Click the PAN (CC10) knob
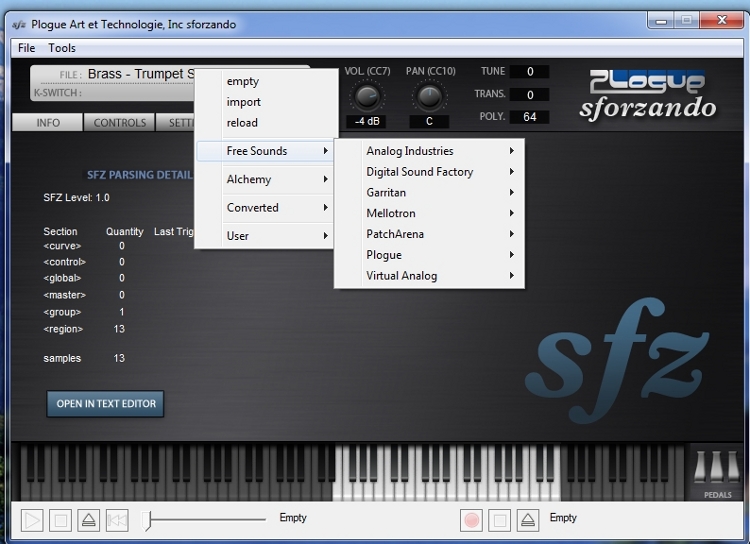750x544 pixels. pyautogui.click(x=430, y=97)
